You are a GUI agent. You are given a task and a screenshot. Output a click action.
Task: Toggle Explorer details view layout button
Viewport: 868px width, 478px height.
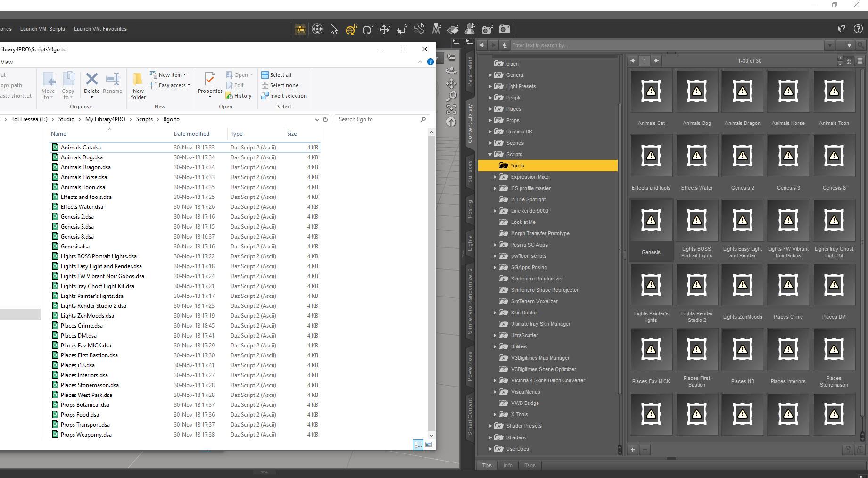[418, 445]
